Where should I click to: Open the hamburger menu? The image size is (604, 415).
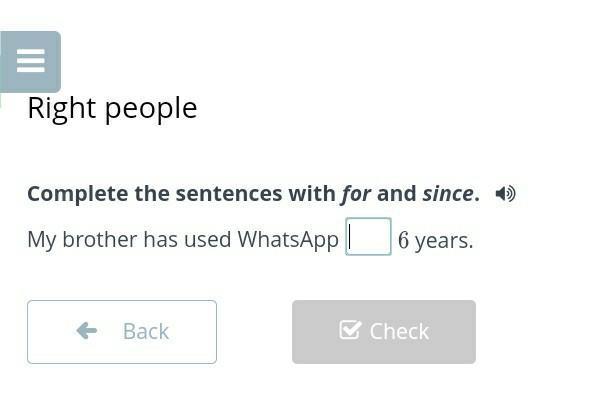click(x=31, y=62)
